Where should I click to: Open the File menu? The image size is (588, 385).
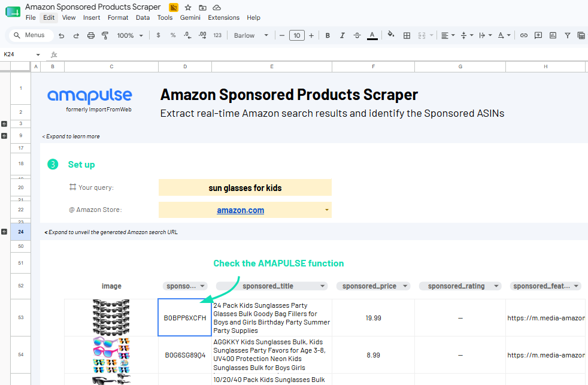tap(31, 17)
